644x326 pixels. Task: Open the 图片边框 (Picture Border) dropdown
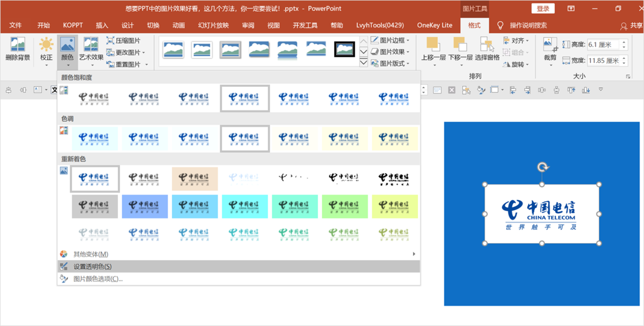pos(390,40)
